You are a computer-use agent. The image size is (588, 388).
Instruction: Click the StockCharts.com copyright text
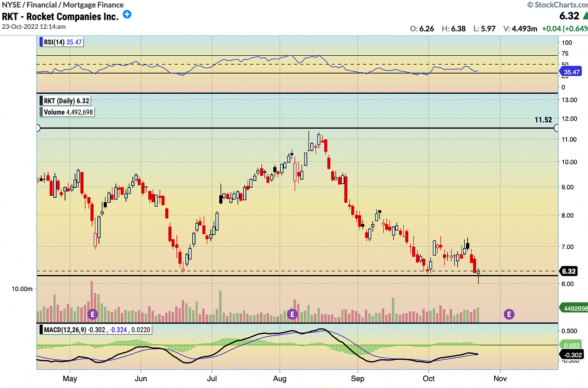click(557, 5)
